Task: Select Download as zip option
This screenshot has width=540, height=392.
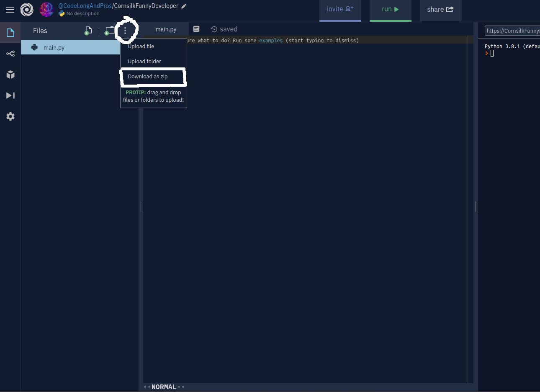Action: click(148, 77)
